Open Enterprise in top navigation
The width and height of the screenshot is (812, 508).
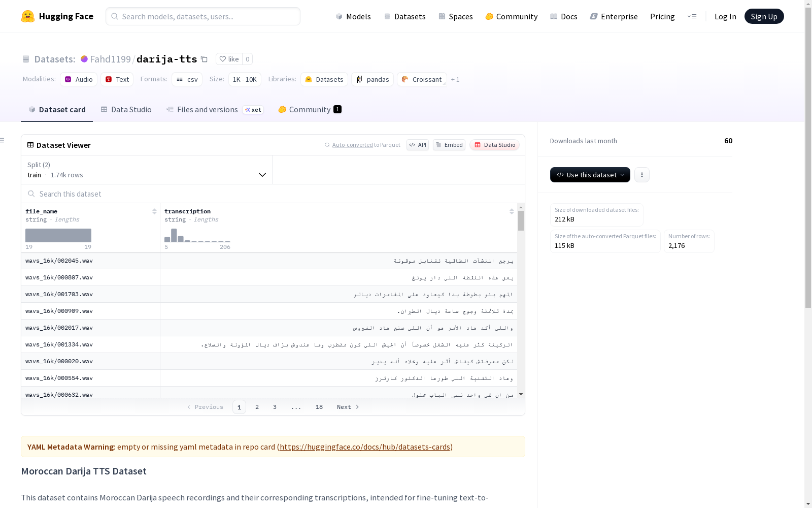pos(614,16)
